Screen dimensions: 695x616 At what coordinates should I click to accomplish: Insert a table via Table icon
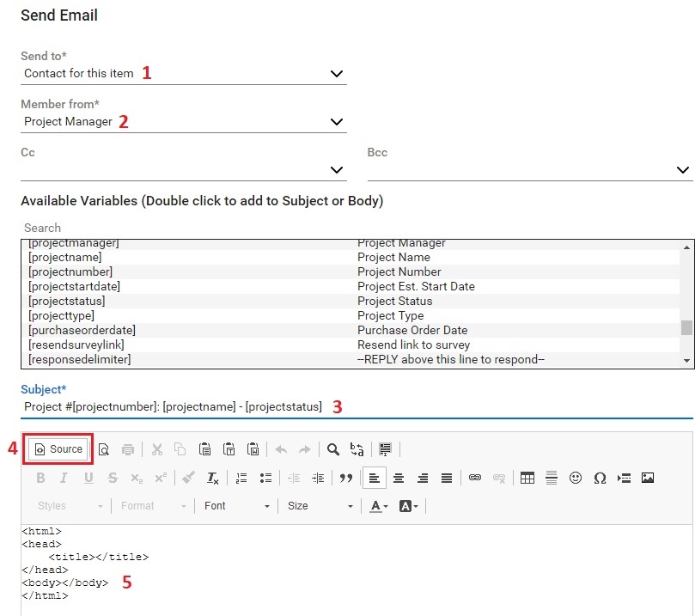tap(527, 478)
